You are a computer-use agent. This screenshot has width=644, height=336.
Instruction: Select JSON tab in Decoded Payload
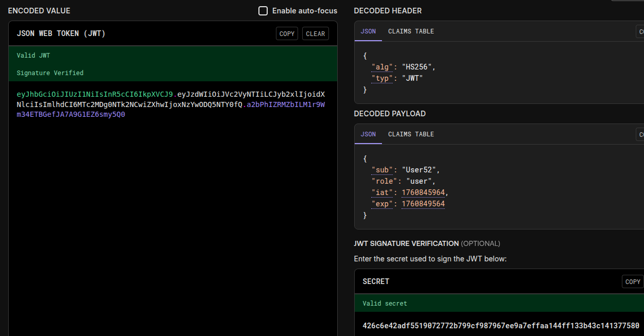click(368, 134)
